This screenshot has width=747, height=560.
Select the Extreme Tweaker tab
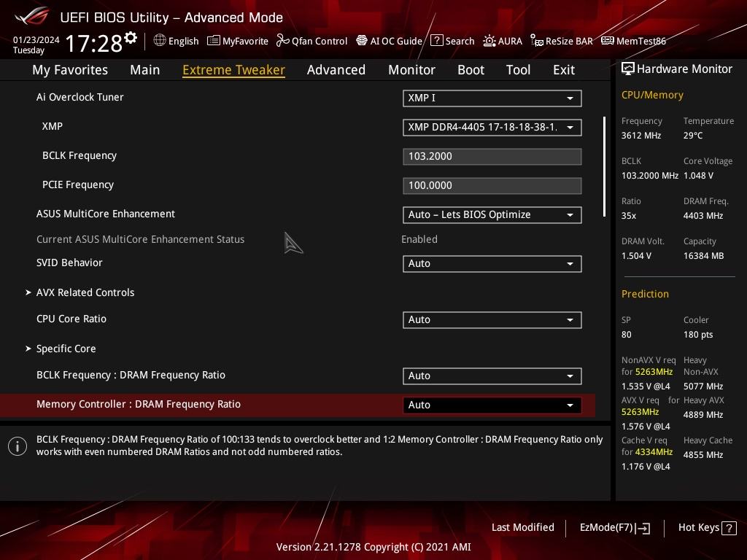pos(233,70)
